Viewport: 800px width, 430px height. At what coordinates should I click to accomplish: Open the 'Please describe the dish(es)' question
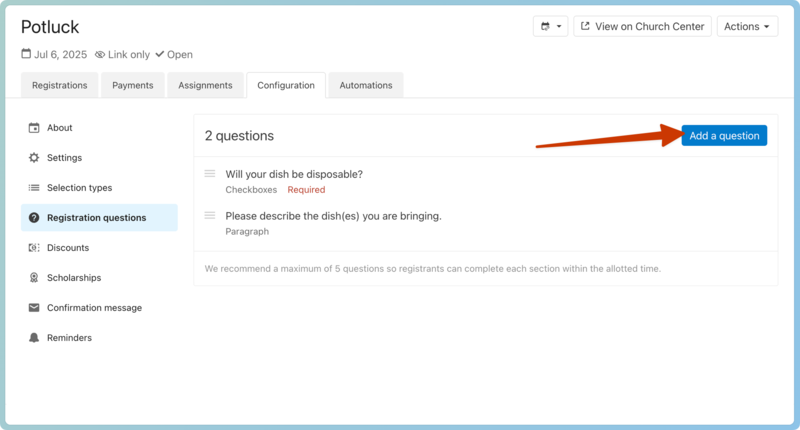point(333,216)
